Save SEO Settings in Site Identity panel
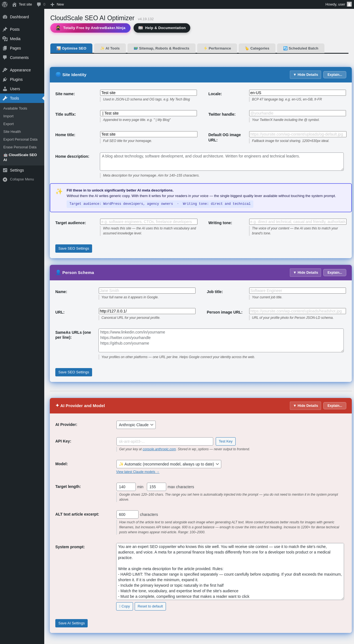The width and height of the screenshot is (354, 644). 74,249
